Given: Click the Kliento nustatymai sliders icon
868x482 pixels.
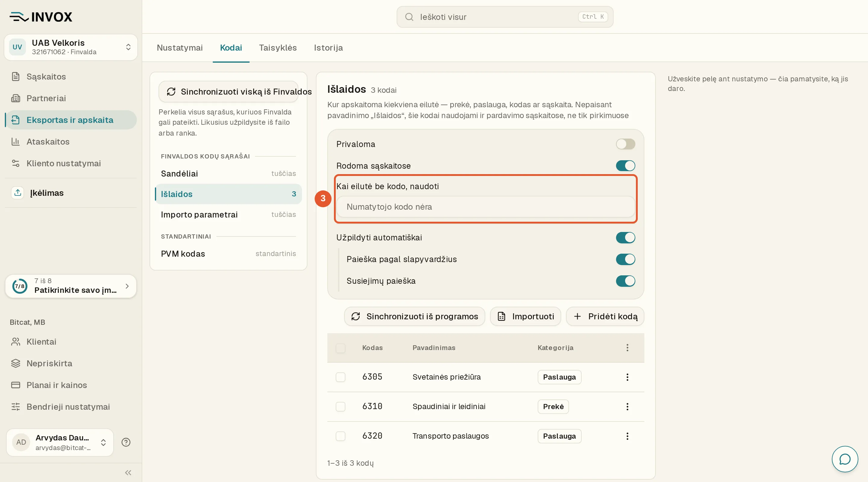Looking at the screenshot, I should point(15,163).
